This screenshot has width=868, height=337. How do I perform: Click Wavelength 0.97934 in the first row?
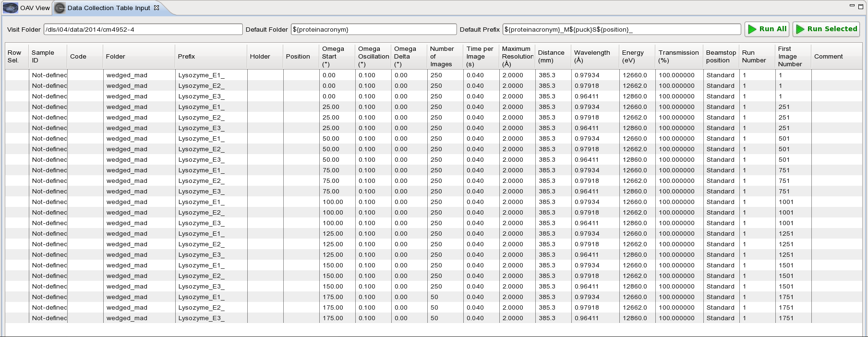(x=587, y=75)
